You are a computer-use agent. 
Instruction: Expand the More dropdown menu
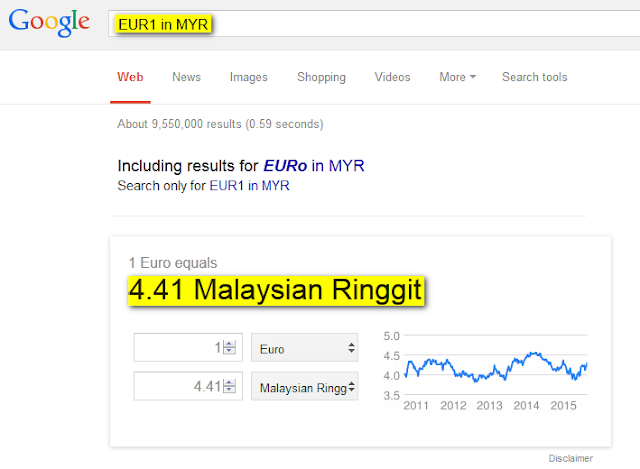pos(458,77)
